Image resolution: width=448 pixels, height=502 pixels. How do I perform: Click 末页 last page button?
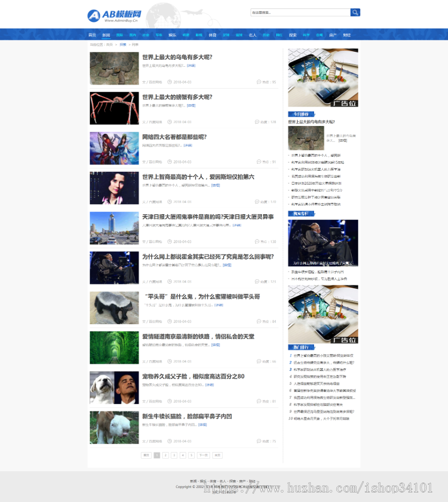point(217,455)
